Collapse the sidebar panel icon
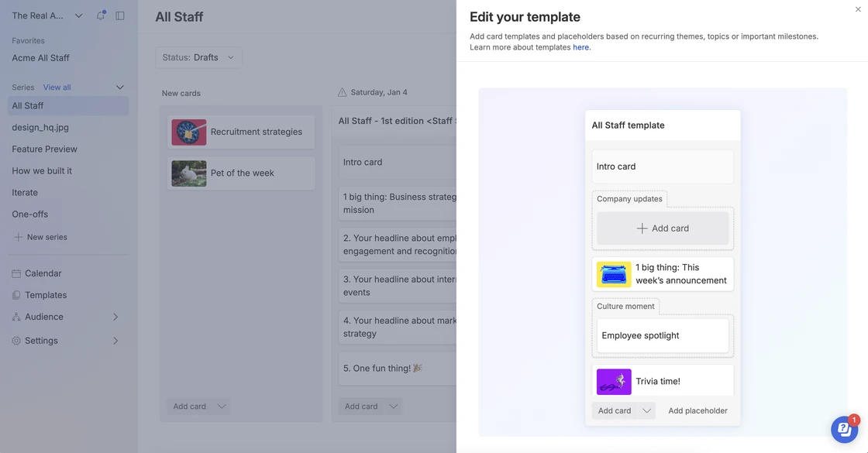This screenshot has height=453, width=868. [120, 15]
